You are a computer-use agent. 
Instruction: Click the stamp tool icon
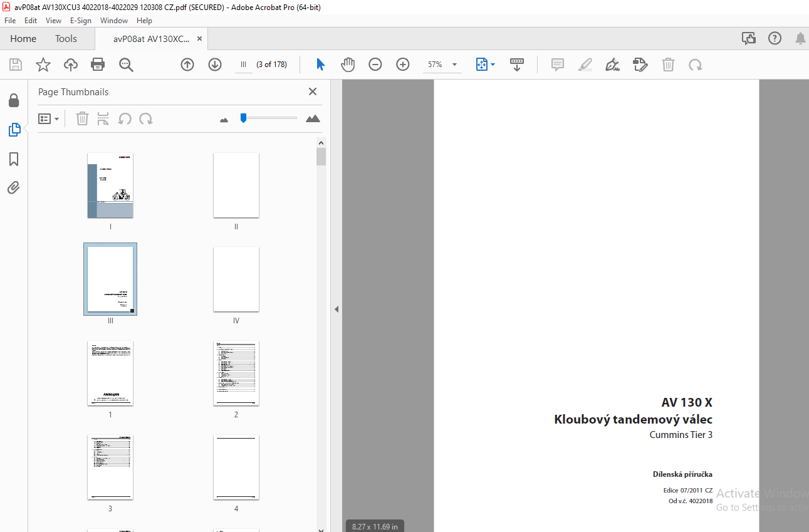tap(640, 65)
